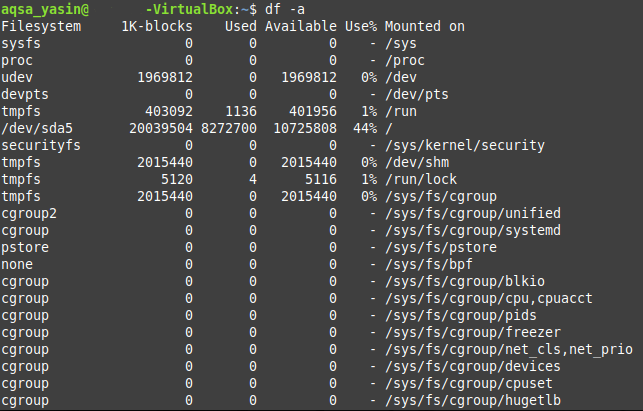Viewport: 643px width, 411px height.
Task: Click the "Filesystem" column header
Action: pyautogui.click(x=42, y=27)
